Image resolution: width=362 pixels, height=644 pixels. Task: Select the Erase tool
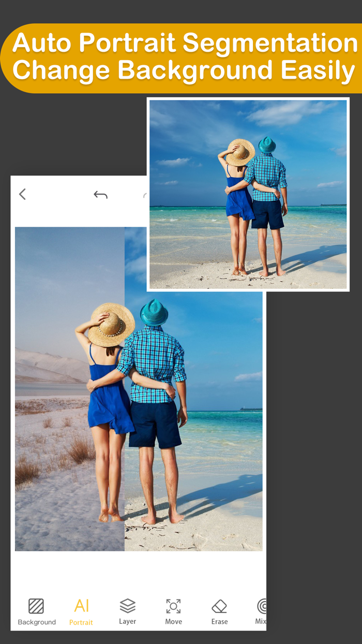[x=219, y=612]
